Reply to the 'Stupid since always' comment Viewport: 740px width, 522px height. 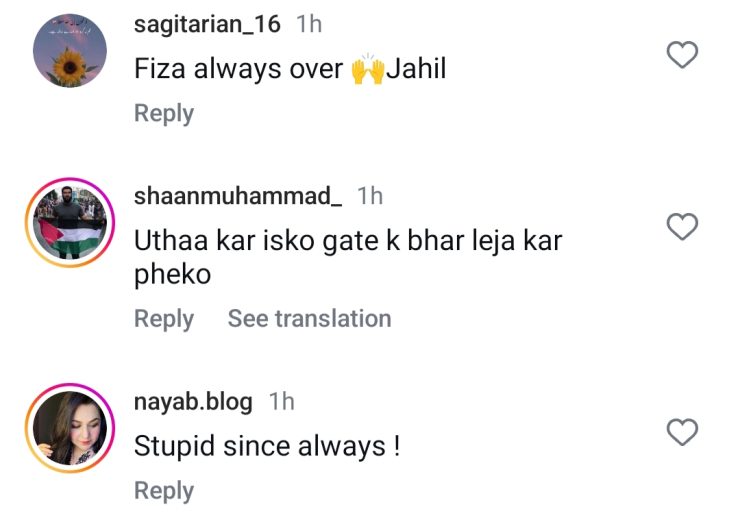[x=164, y=491]
